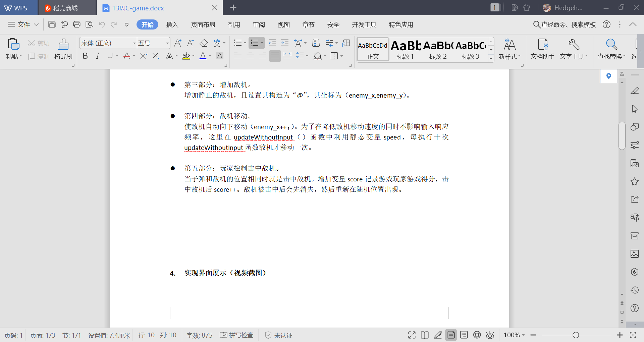Toggle numbered list formatting
Screen dimensions: 644x342
255,43
